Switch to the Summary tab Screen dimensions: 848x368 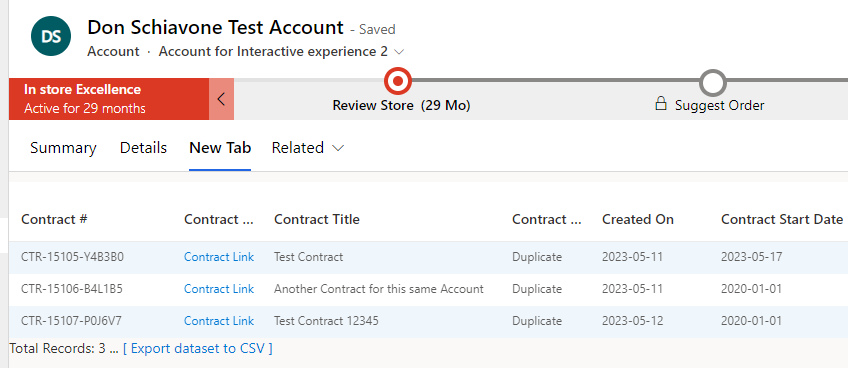63,148
